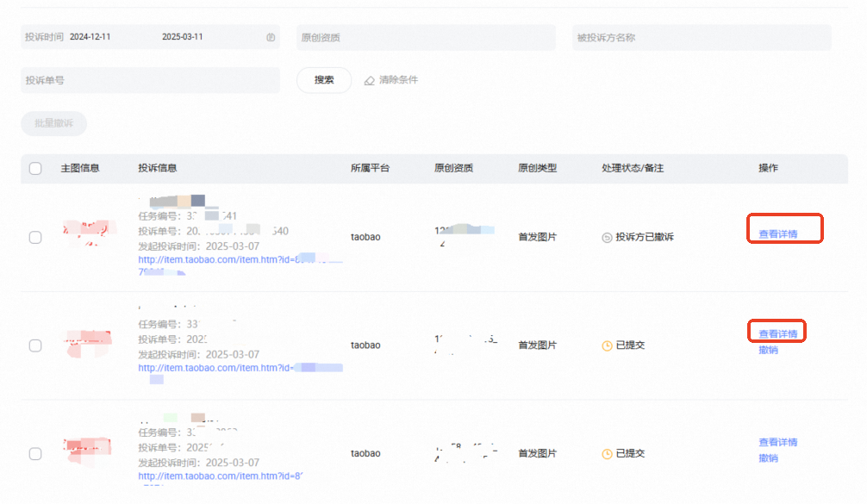Click 清除条件 to clear filters

(399, 80)
